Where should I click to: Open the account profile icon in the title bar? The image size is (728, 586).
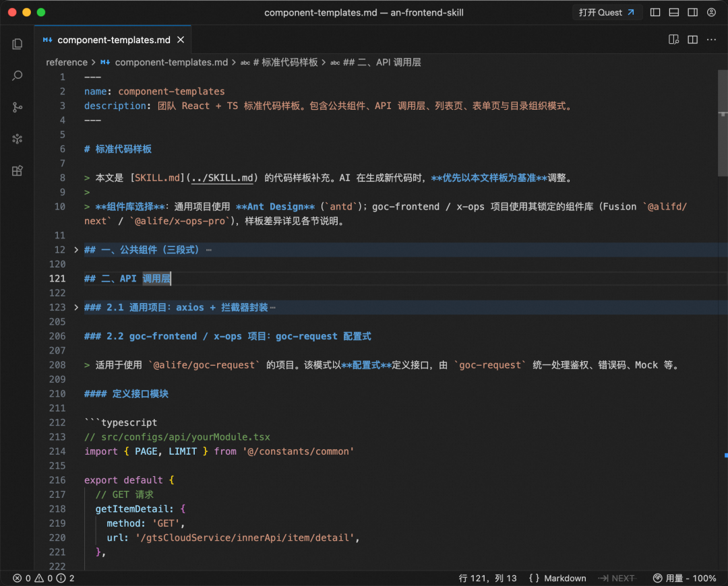click(711, 13)
